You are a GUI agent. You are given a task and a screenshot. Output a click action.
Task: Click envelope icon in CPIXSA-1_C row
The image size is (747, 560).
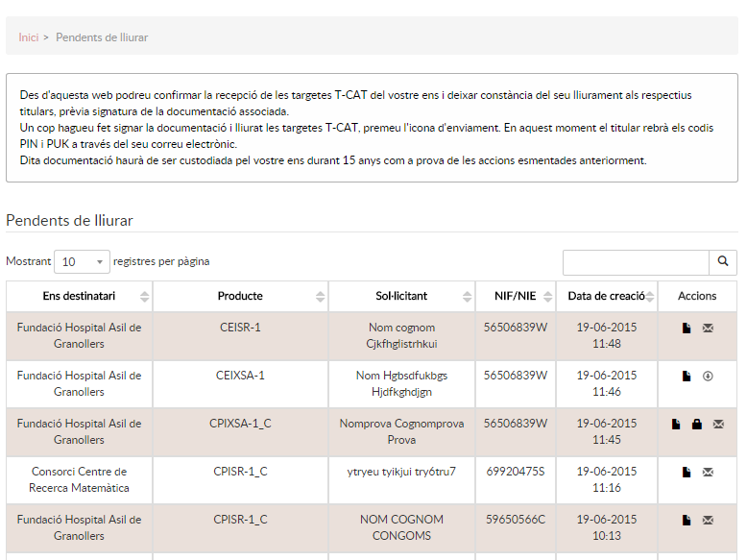(x=718, y=425)
